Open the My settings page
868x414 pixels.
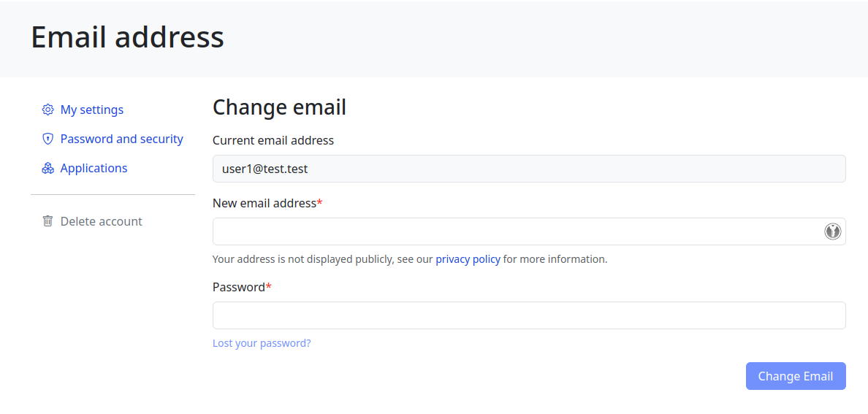(91, 110)
